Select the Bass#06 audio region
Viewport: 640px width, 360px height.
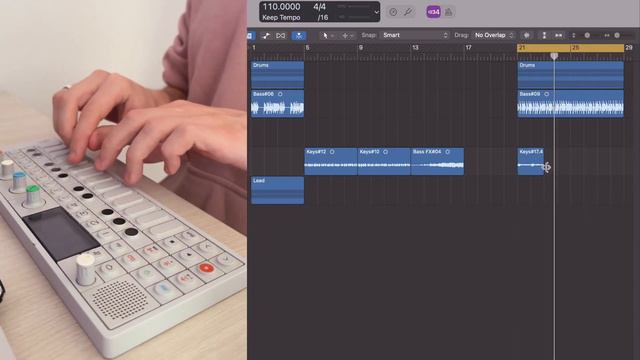[278, 104]
